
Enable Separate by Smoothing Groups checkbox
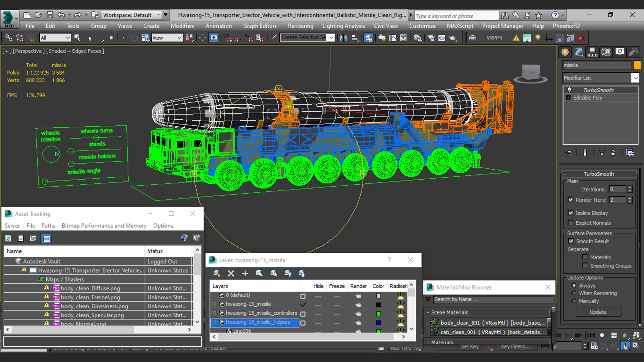coord(585,265)
